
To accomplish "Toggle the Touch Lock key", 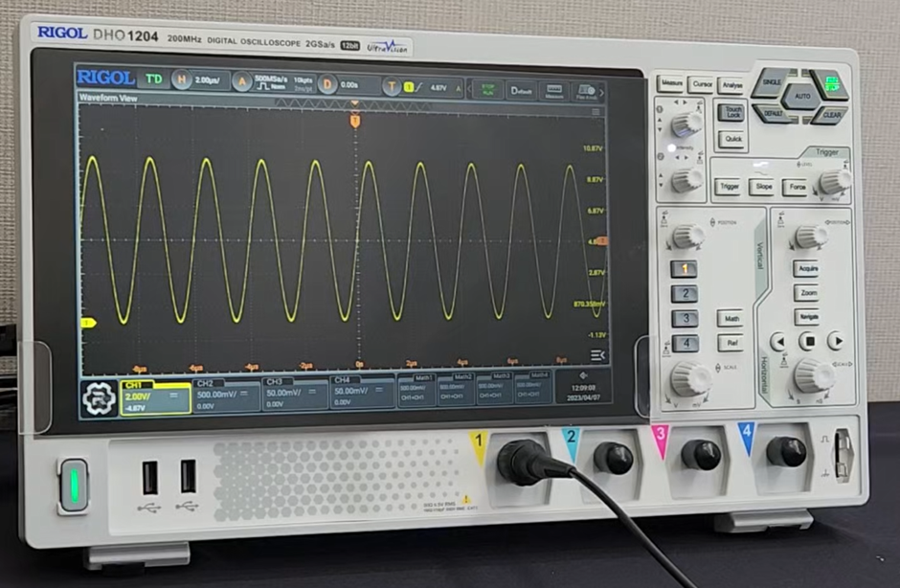I will 733,112.
